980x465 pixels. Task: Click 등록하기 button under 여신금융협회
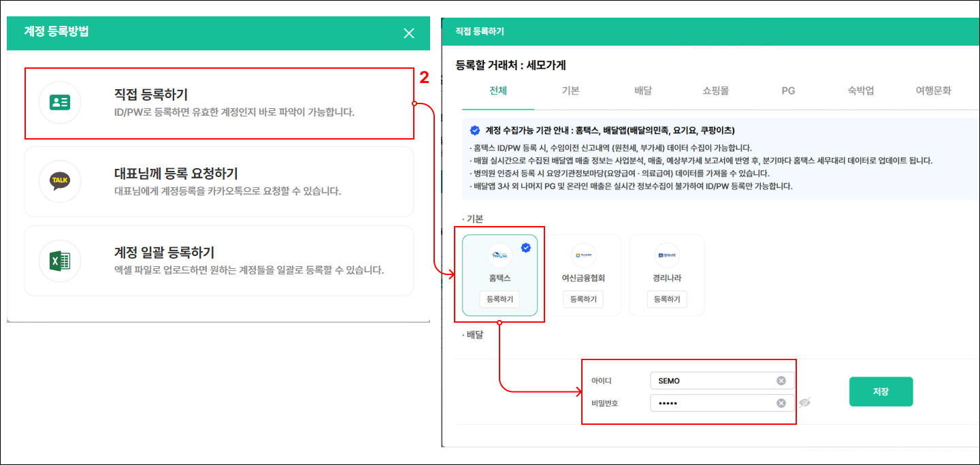pos(583,300)
